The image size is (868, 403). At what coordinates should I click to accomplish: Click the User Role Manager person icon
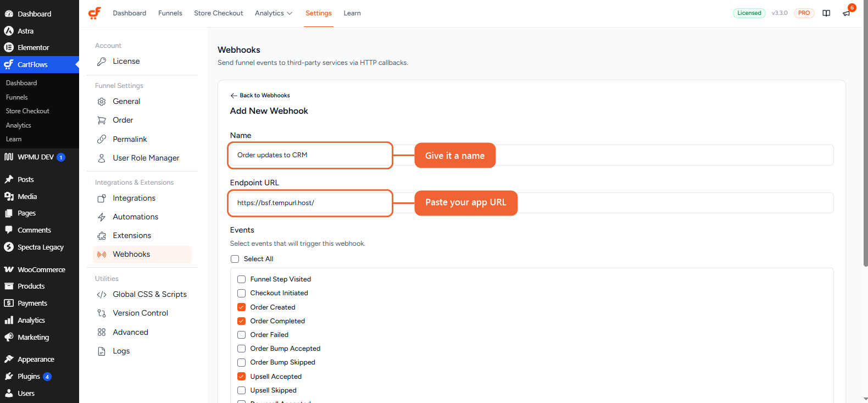(x=102, y=158)
